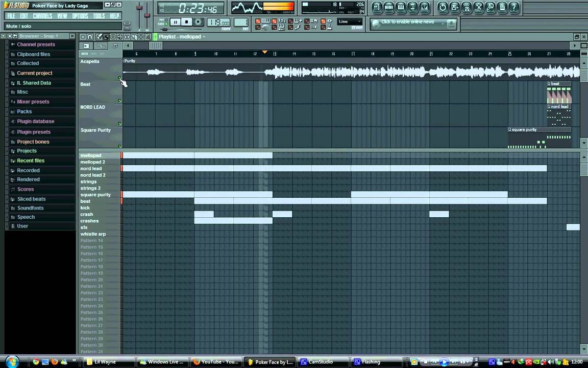Open the audio editor scissors icon
Viewport: 588px width, 368px height.
point(478,7)
